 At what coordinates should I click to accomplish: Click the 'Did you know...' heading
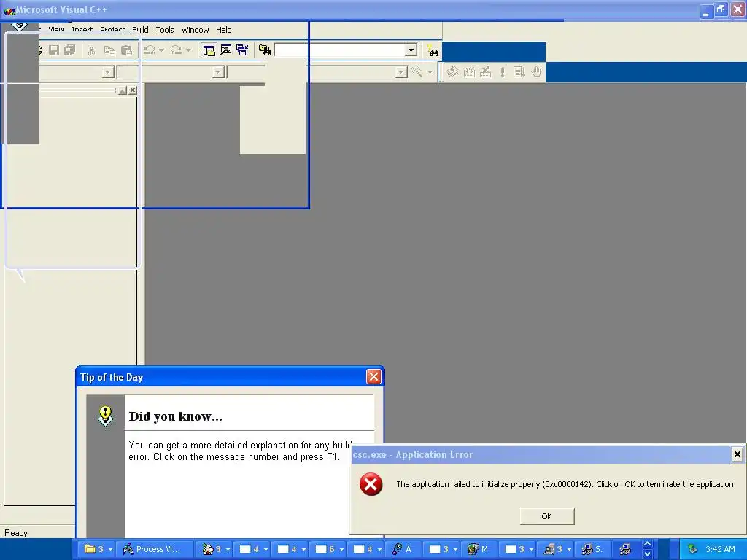pos(175,416)
